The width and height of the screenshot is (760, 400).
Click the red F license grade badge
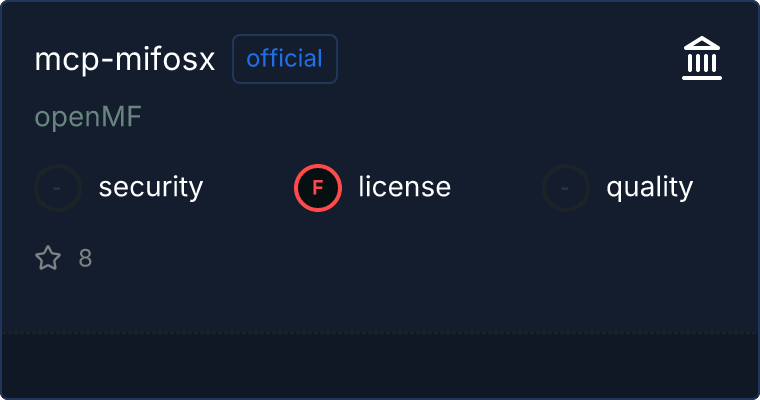click(318, 187)
